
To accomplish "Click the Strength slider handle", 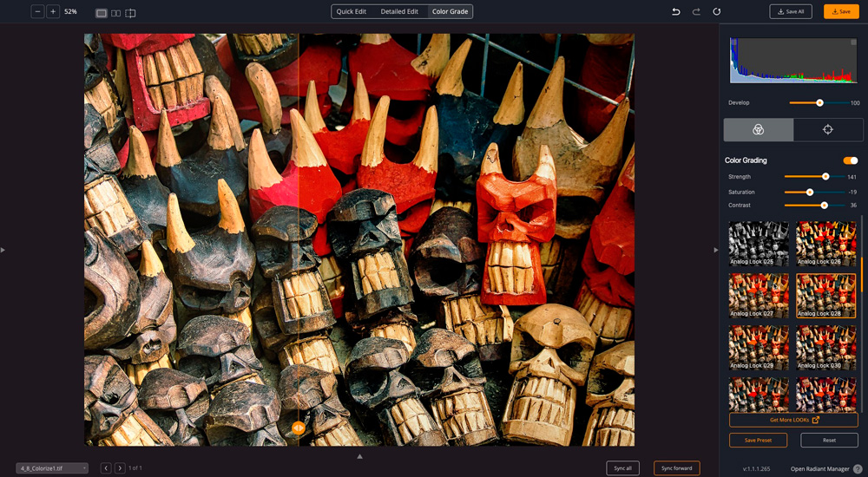I will (825, 177).
